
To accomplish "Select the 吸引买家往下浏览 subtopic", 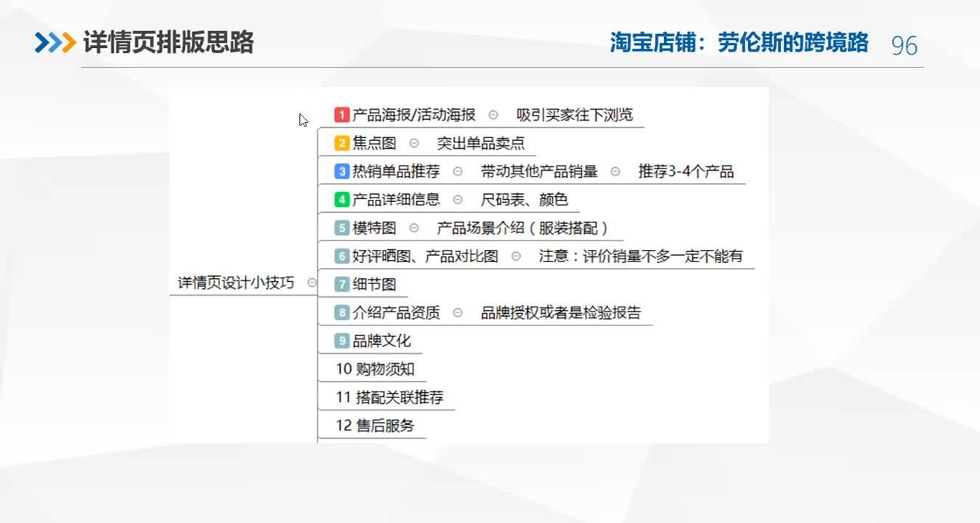I will 575,115.
